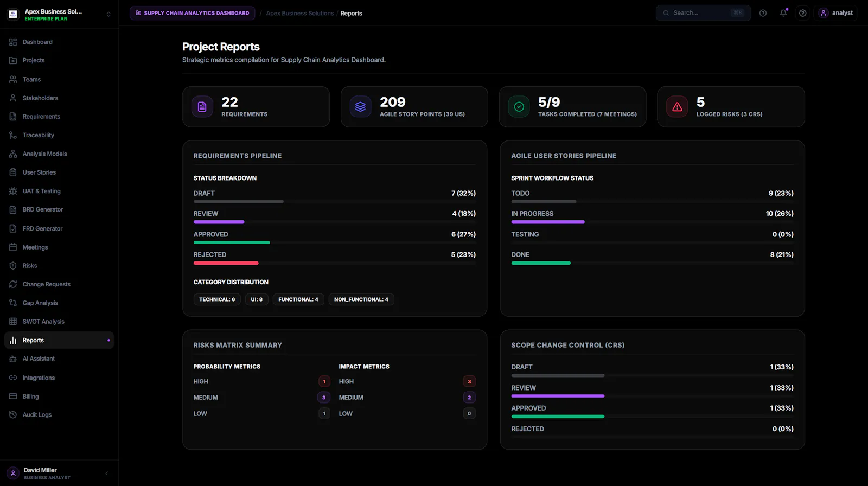Screen dimensions: 868x486
Task: Click the HIGH probability count badge
Action: 324,381
